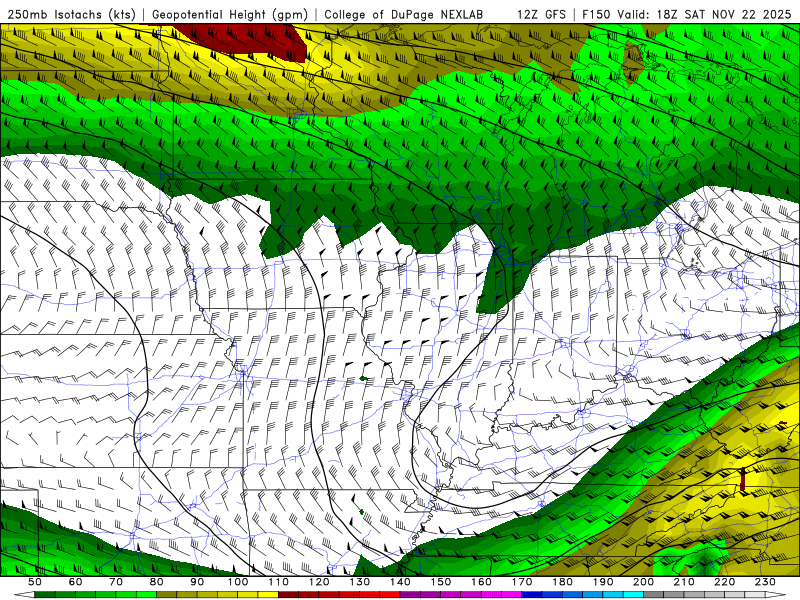Image resolution: width=800 pixels, height=600 pixels.
Task: Click the '150' label on the color scale
Action: 441,582
